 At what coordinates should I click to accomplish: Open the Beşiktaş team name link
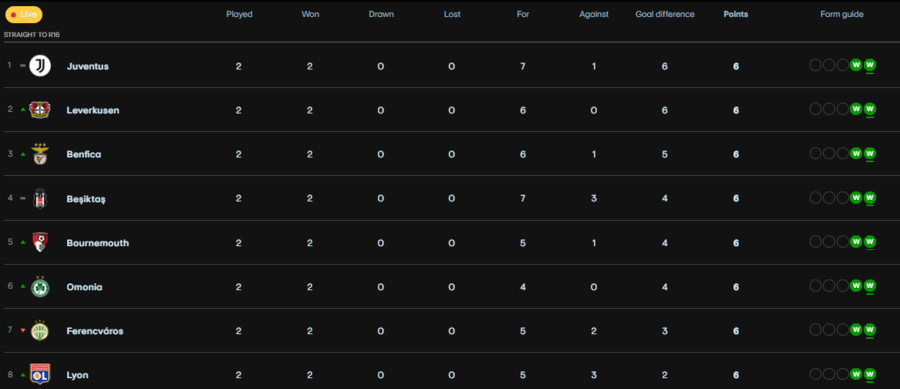[86, 199]
